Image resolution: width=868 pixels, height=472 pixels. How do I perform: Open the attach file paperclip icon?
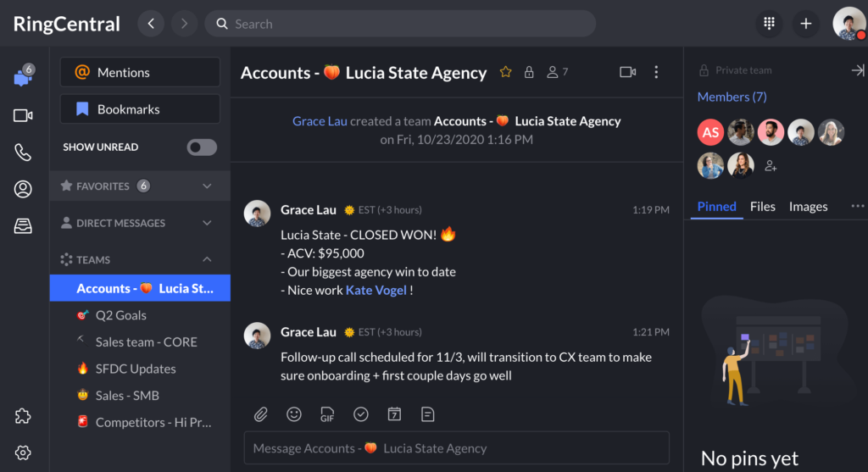click(x=261, y=414)
